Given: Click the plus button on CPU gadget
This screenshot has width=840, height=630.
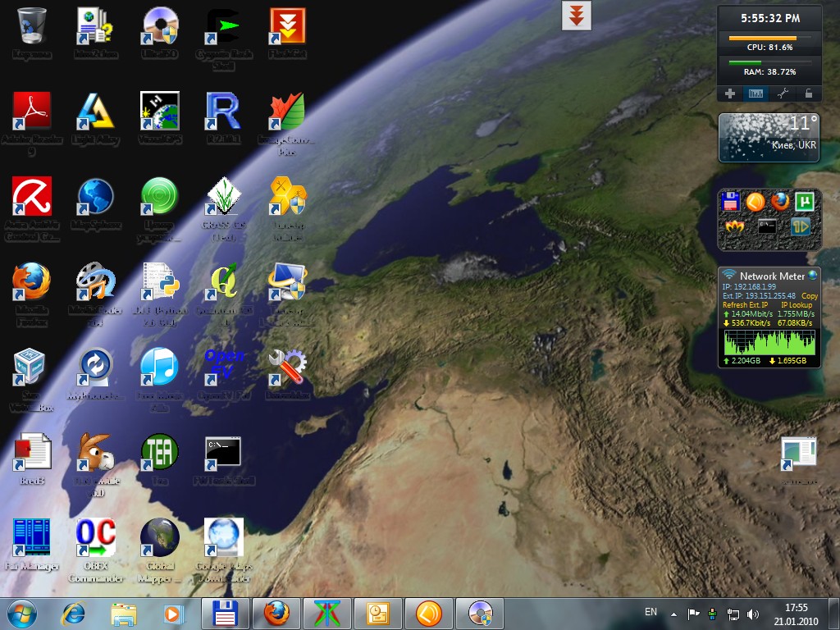Looking at the screenshot, I should click(730, 94).
